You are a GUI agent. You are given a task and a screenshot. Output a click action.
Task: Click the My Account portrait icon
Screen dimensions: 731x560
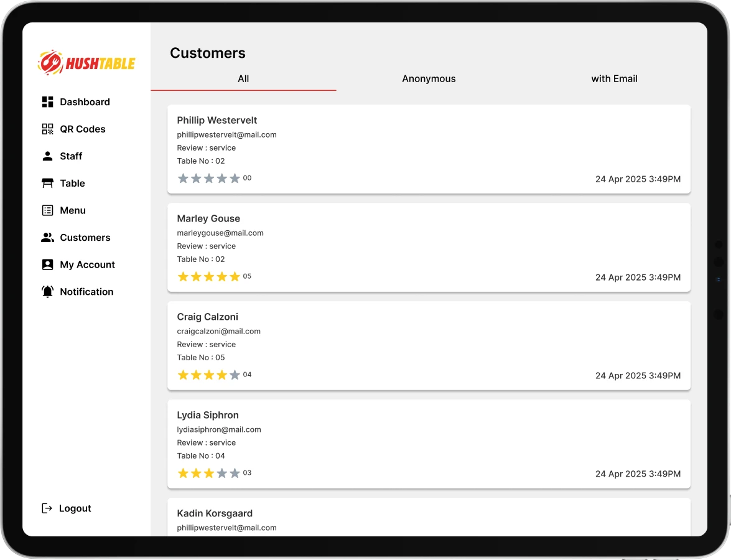[47, 264]
